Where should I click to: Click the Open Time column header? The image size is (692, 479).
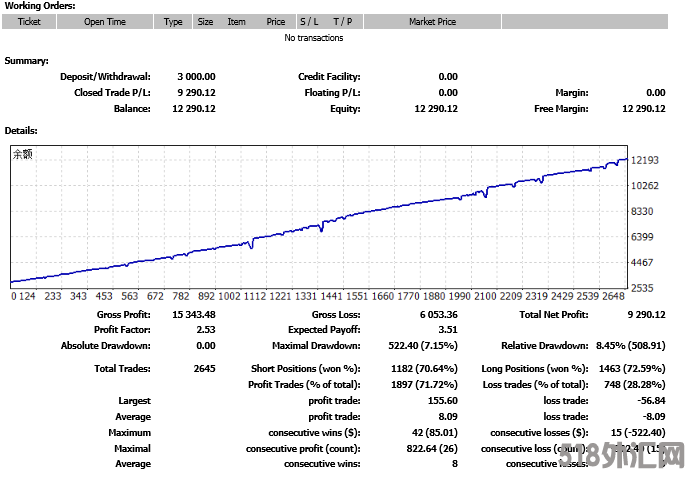[x=105, y=22]
